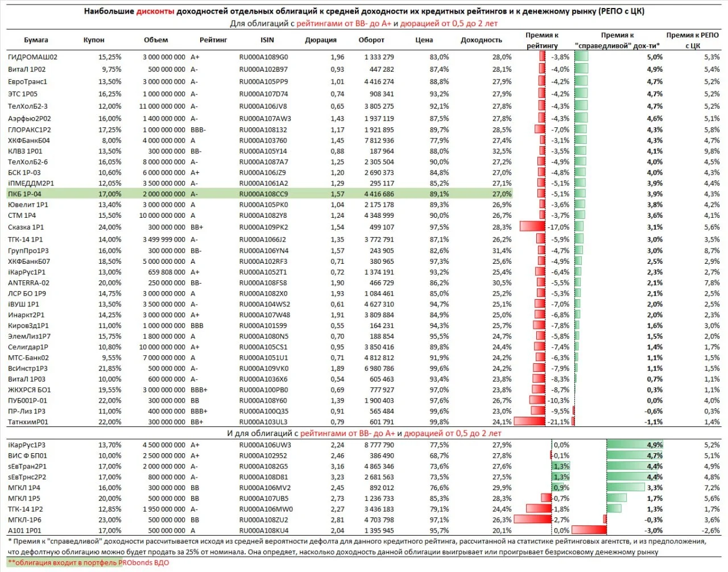
Task: Click the "ЖКХРСЯ БО1" bond name
Action: click(30, 390)
